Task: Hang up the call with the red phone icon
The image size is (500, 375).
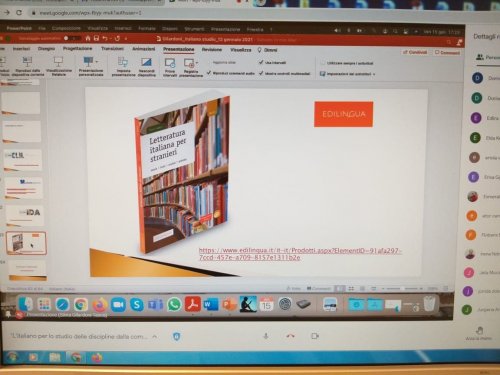Action: click(x=290, y=336)
